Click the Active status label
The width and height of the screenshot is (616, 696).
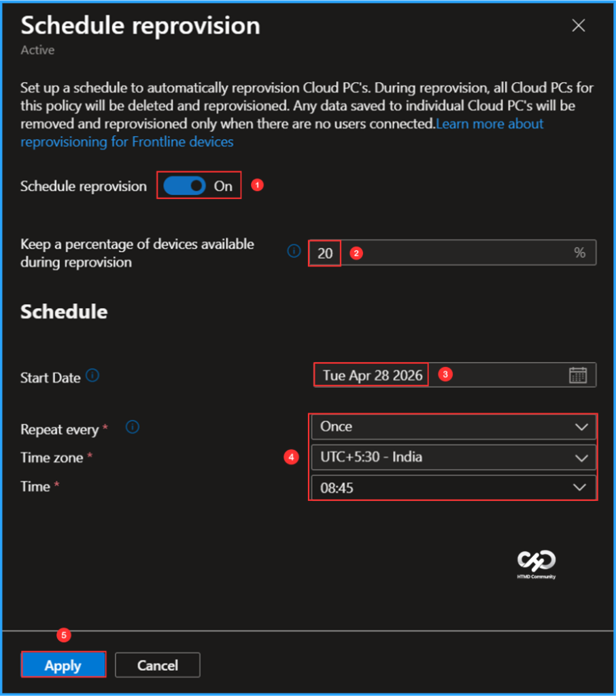[x=37, y=50]
